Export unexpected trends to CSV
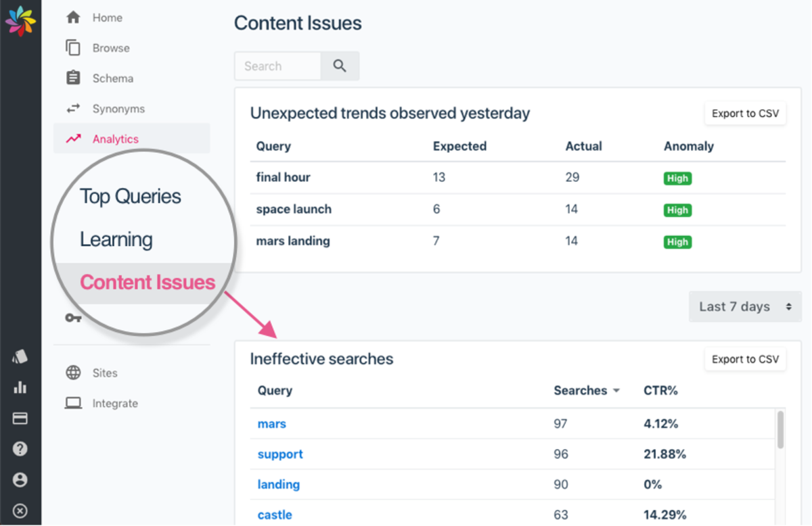This screenshot has height=526, width=812. (x=745, y=114)
